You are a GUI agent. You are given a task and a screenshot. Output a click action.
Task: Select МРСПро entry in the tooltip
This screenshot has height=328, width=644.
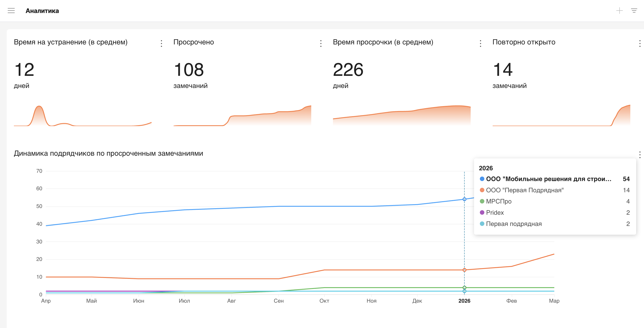point(498,201)
